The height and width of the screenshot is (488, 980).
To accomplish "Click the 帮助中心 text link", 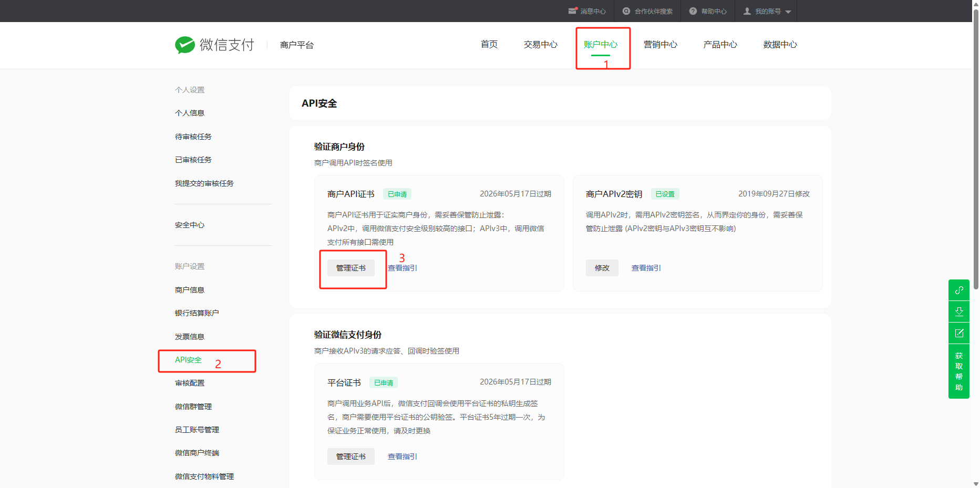I will pos(714,12).
